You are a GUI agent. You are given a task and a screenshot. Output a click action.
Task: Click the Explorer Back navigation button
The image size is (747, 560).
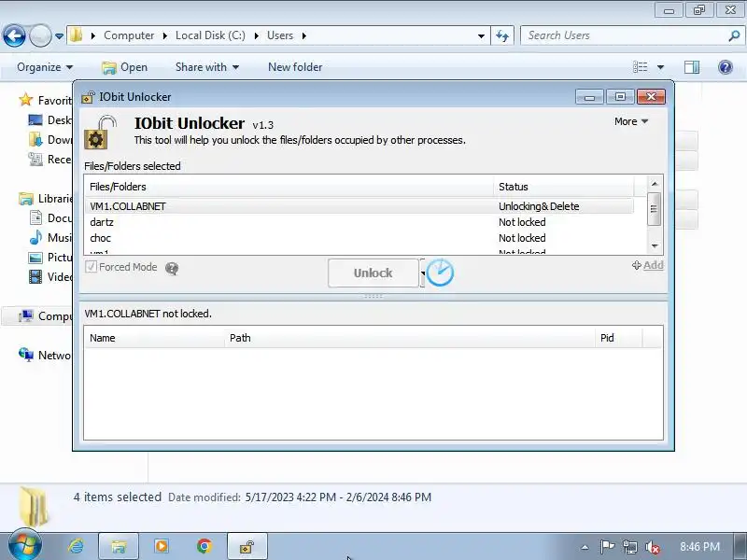(x=14, y=35)
